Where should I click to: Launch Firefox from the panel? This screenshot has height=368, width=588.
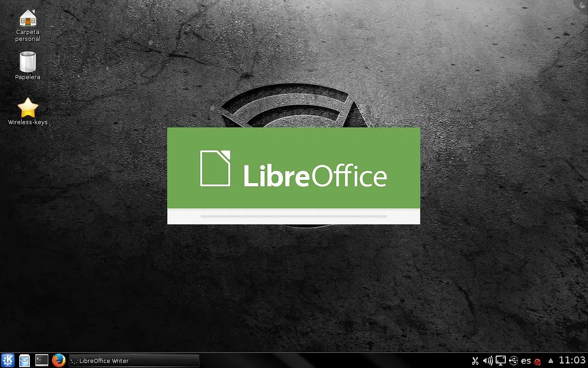[58, 360]
